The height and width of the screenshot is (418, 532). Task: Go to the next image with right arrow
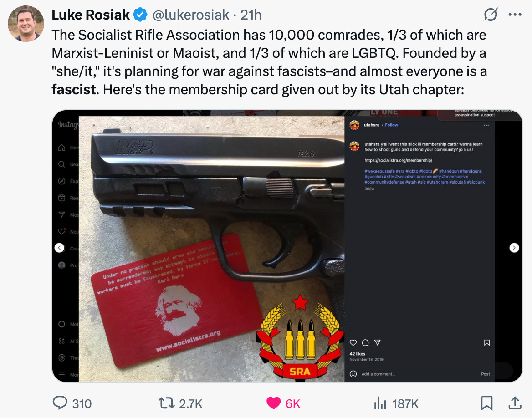514,248
